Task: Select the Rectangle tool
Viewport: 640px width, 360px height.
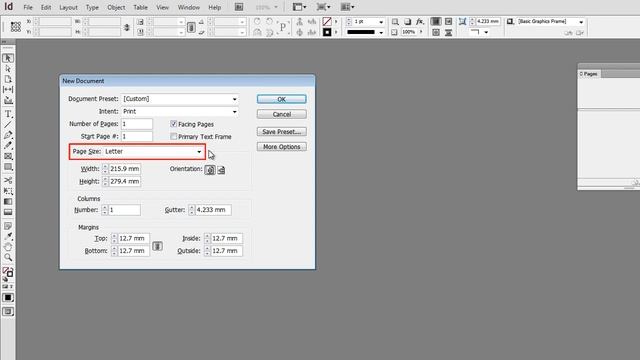Action: [x=8, y=167]
